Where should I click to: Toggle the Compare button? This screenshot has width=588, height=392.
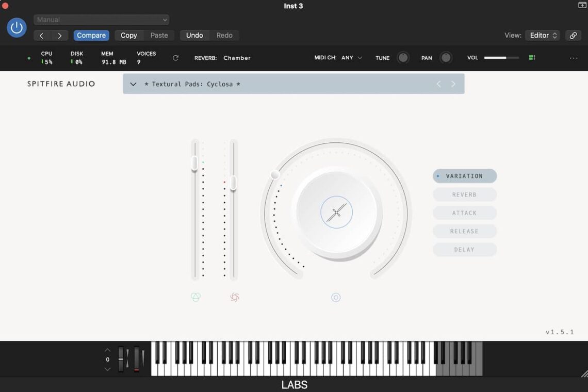(91, 36)
